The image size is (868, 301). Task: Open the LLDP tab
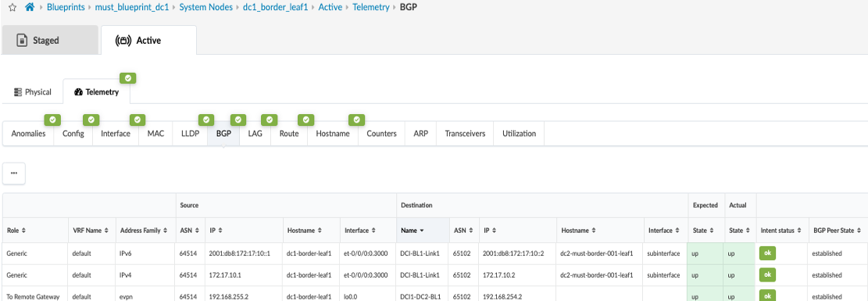coord(190,134)
